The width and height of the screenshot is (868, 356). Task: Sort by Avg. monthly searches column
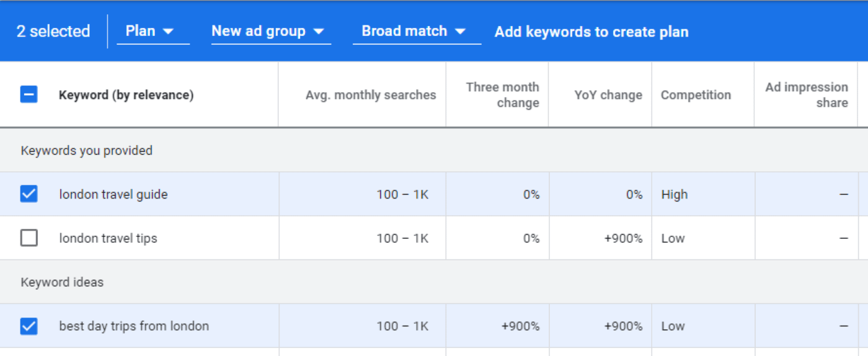coord(371,95)
